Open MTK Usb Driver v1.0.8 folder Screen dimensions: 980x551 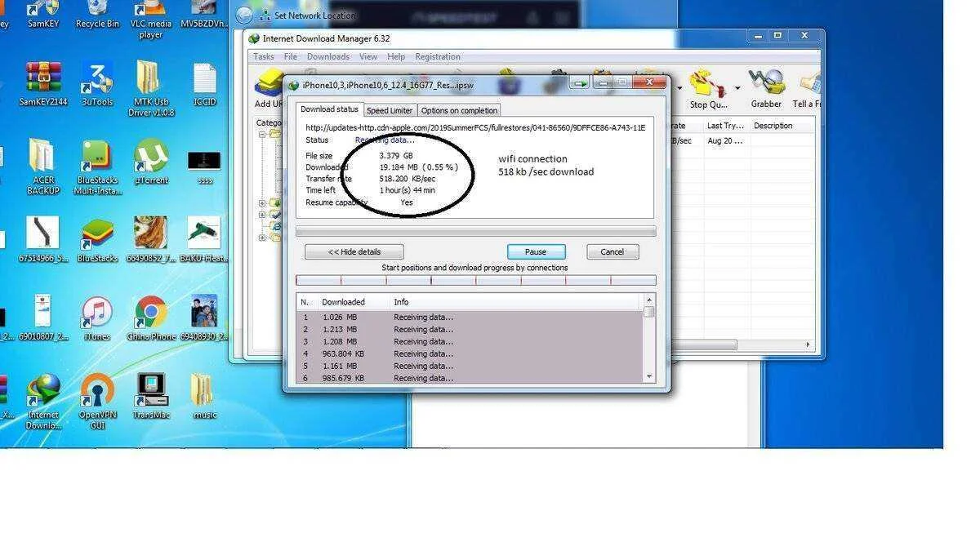pos(151,89)
